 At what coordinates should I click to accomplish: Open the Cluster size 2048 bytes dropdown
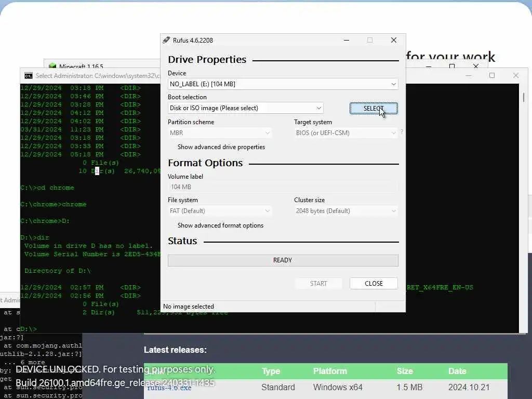[345, 211]
